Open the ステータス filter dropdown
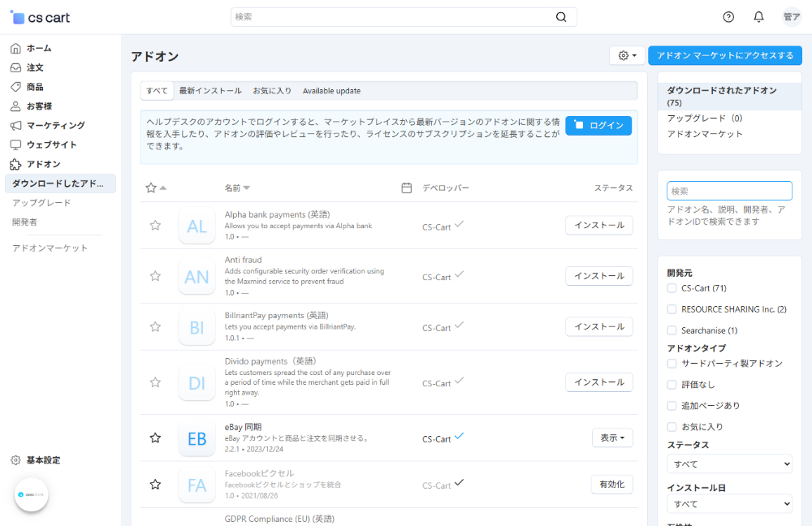812x526 pixels. (x=728, y=463)
